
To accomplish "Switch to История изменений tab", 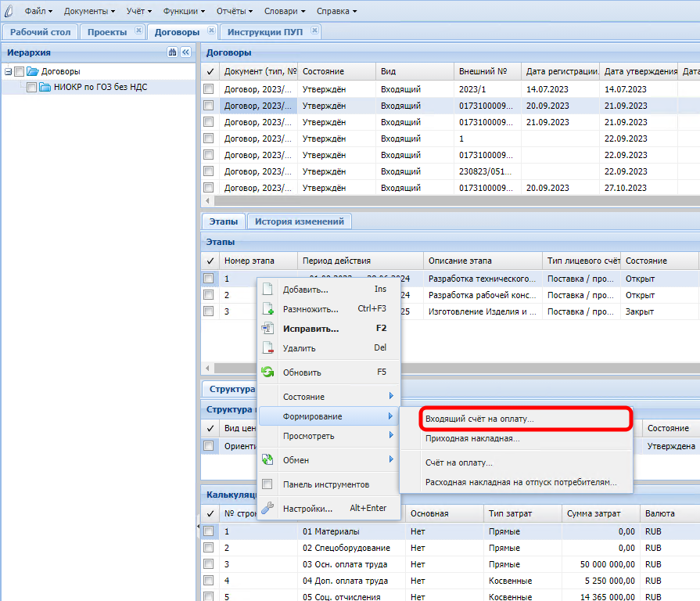I will pyautogui.click(x=300, y=221).
